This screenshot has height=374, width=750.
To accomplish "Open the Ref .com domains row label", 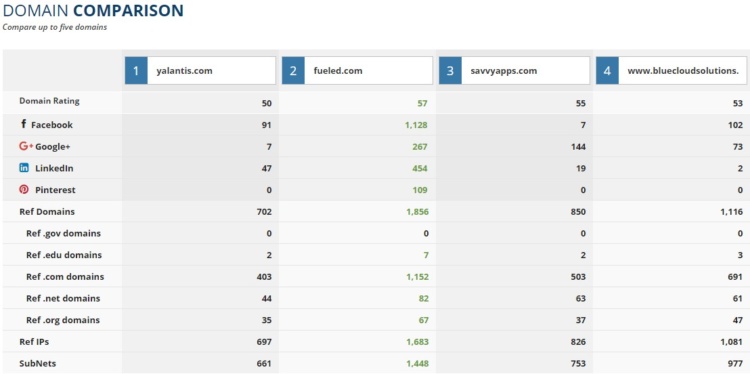I will (x=65, y=276).
